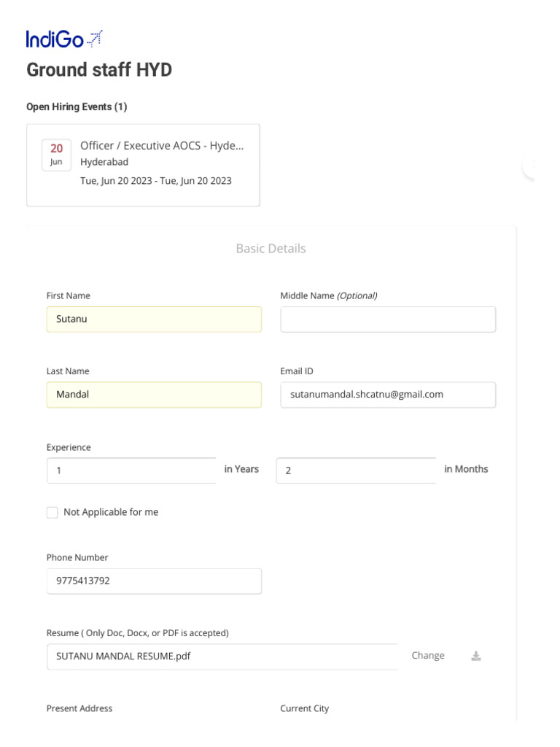Click Change to replace the resume
The image size is (560, 747).
pyautogui.click(x=427, y=656)
